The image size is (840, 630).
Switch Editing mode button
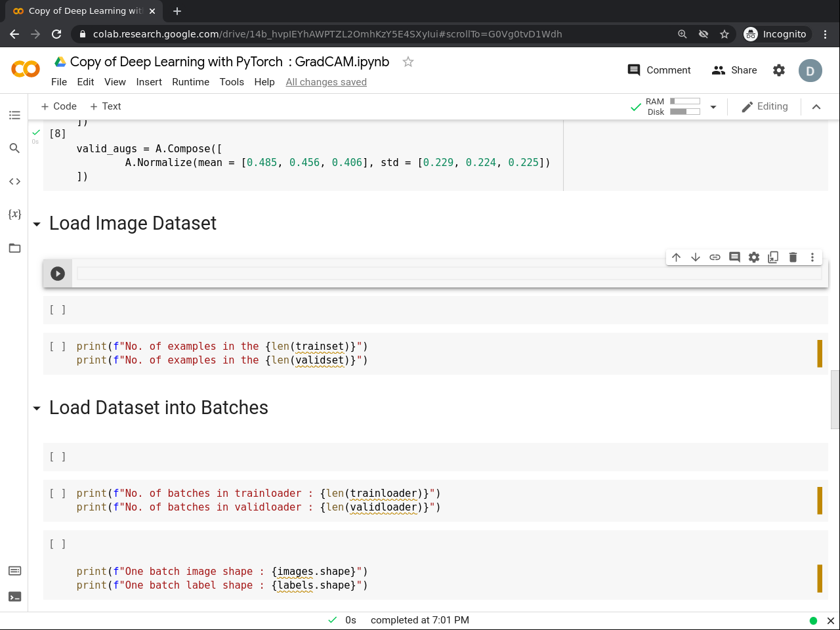click(x=765, y=107)
